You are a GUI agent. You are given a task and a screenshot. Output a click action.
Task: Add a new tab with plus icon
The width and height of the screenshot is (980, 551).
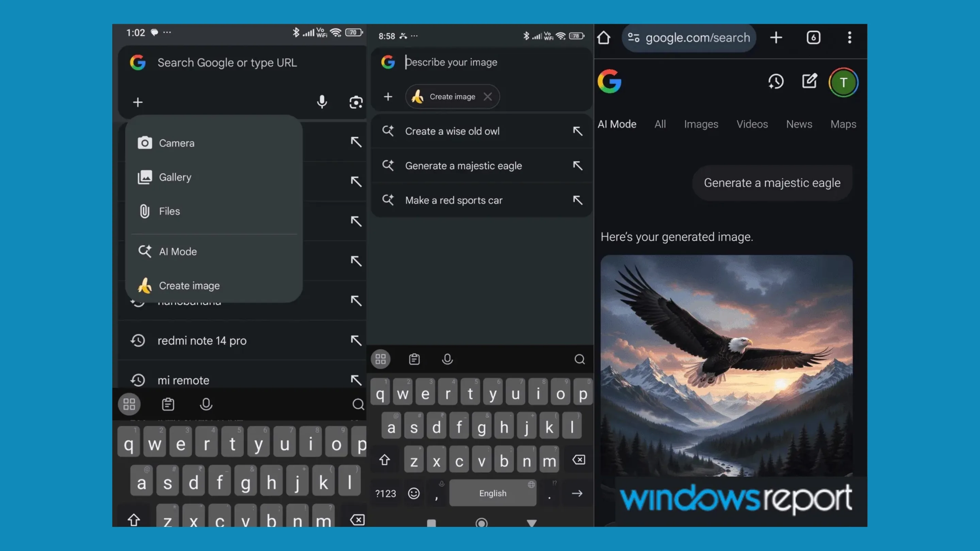pyautogui.click(x=776, y=37)
